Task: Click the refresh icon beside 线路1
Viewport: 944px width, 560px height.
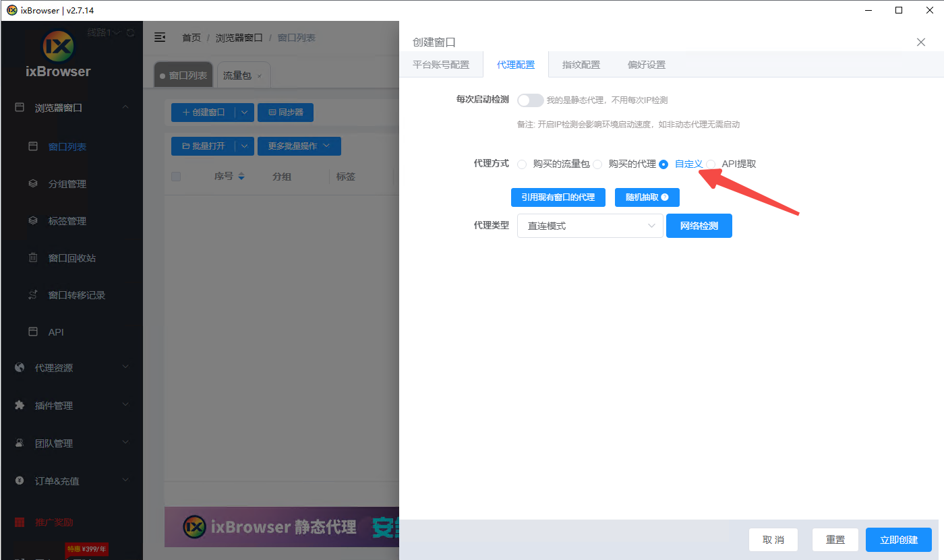Action: pos(130,32)
